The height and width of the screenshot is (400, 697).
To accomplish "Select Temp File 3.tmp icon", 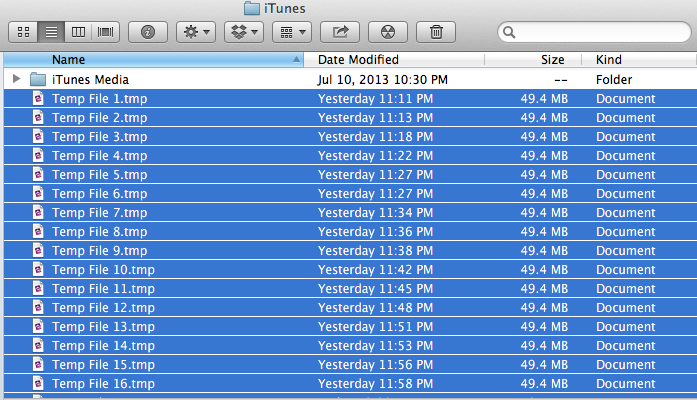I will (x=38, y=136).
